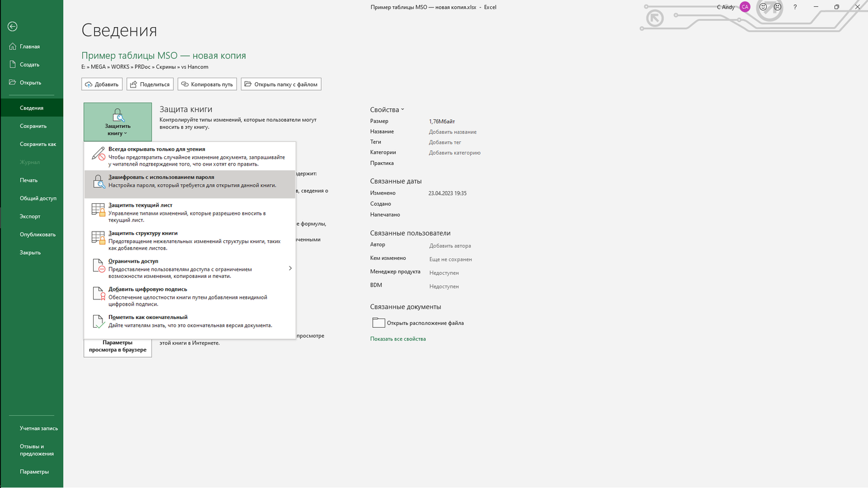This screenshot has height=488, width=868.
Task: Click the user name C Andy
Action: click(726, 7)
